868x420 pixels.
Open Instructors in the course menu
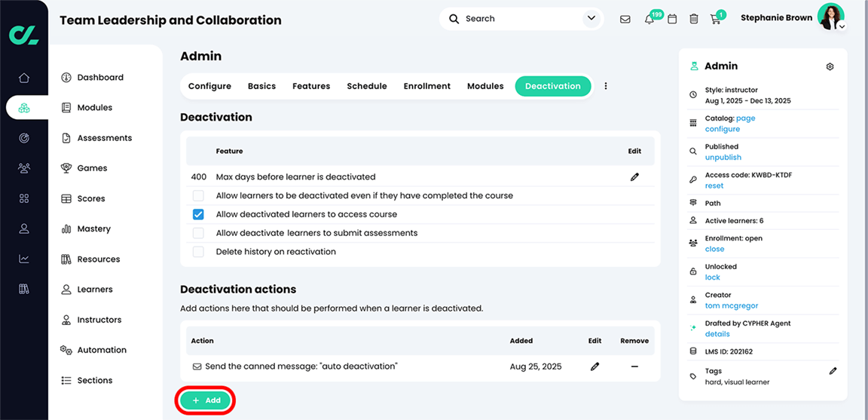99,320
